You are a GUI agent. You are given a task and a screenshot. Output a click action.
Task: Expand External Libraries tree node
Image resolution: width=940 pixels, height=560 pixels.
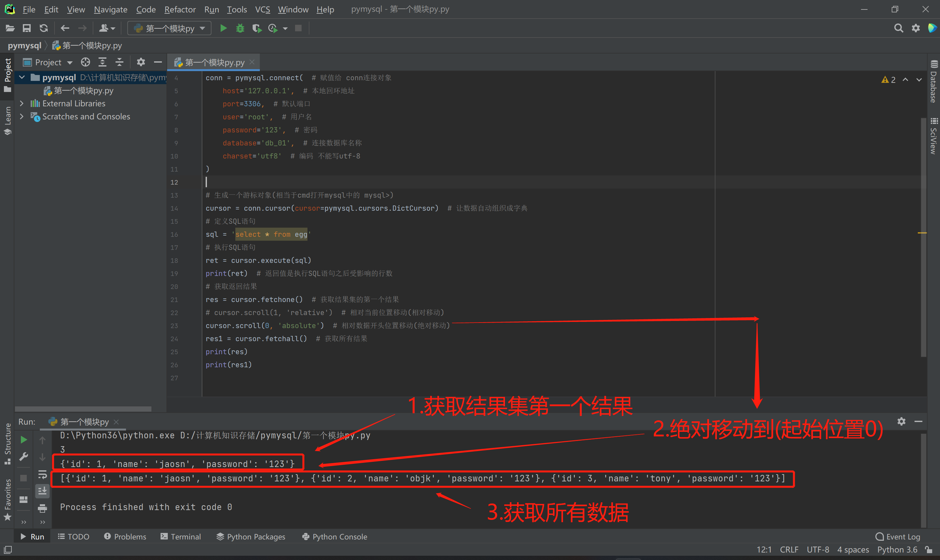[x=22, y=103]
